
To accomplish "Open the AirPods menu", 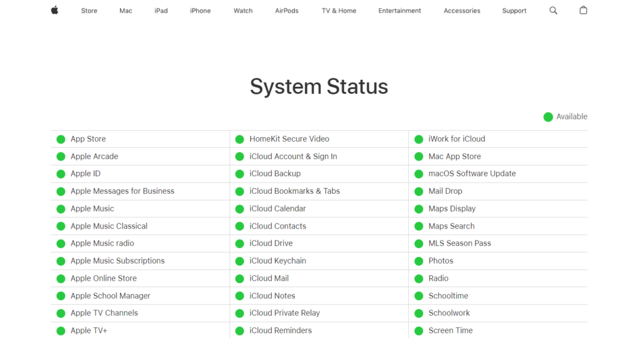I will 287,11.
